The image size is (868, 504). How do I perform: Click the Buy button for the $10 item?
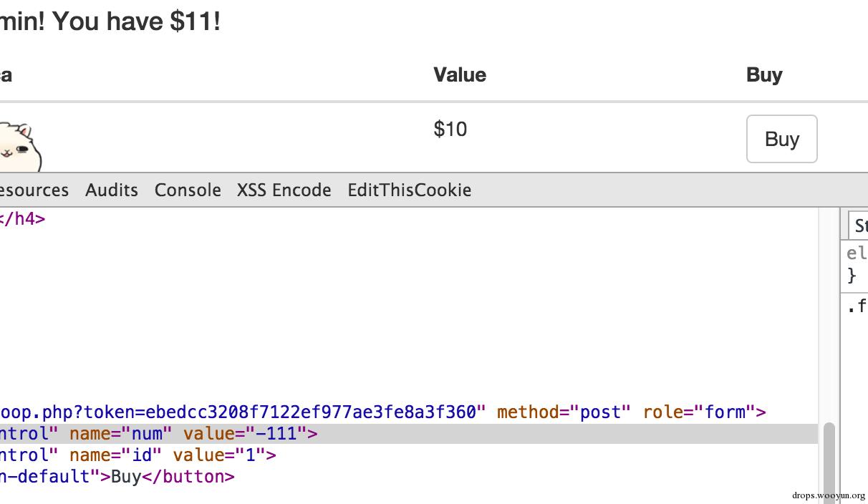pyautogui.click(x=781, y=139)
